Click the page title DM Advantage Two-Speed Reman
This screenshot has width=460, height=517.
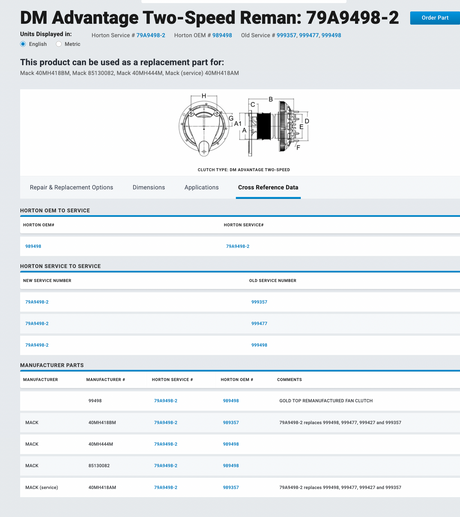(209, 18)
